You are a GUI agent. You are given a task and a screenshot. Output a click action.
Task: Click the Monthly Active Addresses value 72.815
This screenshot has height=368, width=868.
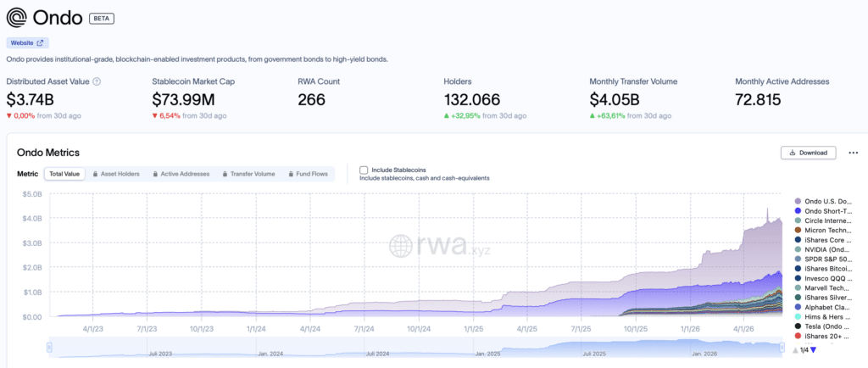(x=758, y=99)
